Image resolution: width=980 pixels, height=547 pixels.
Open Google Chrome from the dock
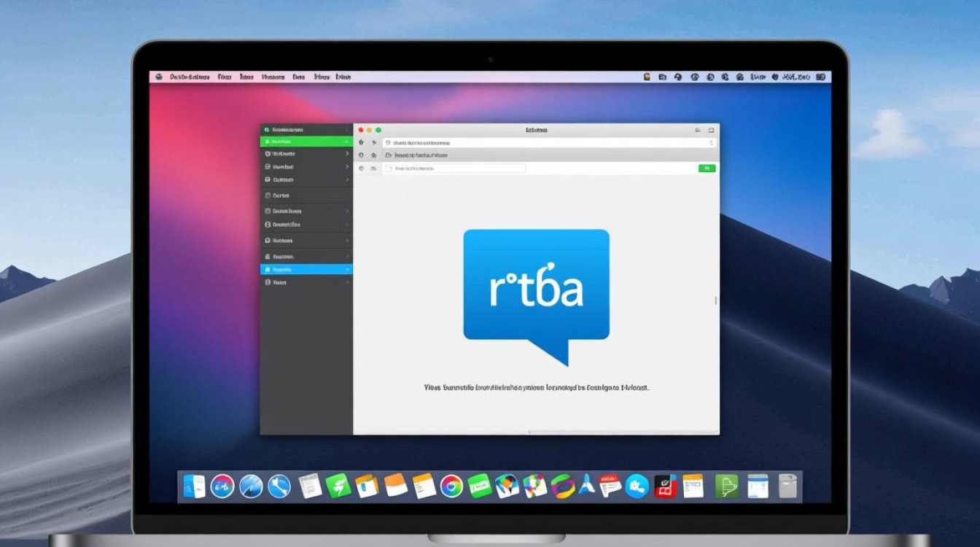451,486
